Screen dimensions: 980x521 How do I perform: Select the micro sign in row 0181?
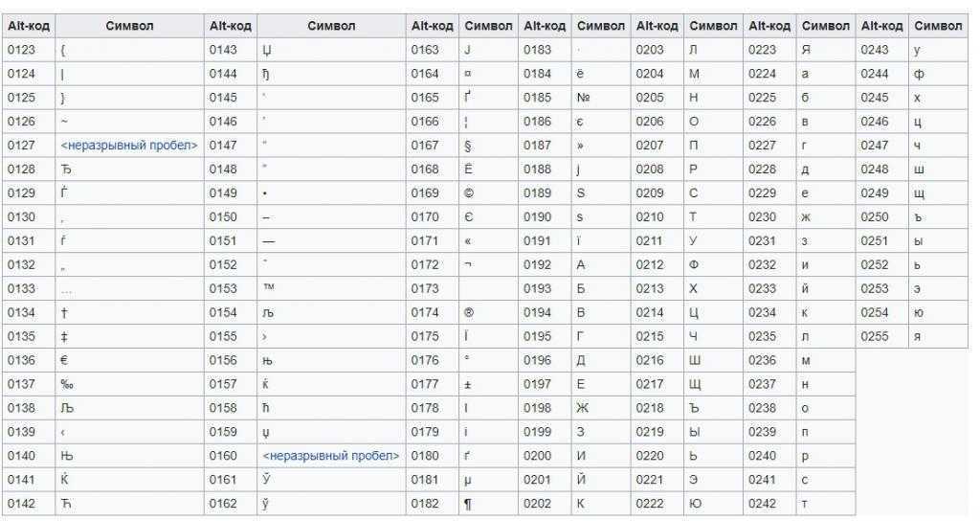[468, 481]
